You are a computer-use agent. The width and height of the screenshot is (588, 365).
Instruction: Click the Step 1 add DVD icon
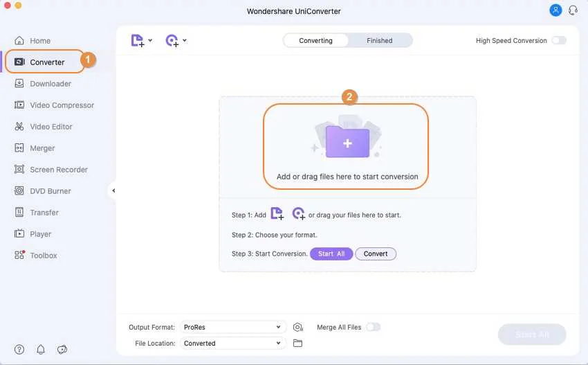pyautogui.click(x=299, y=214)
